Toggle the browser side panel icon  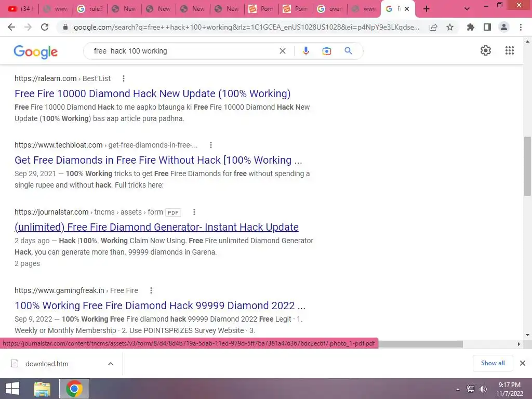(x=487, y=27)
